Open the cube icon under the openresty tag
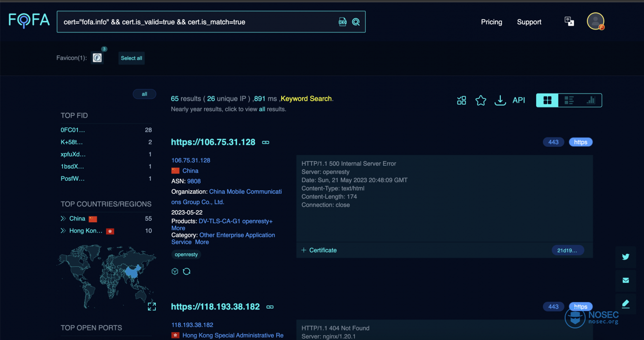Image resolution: width=644 pixels, height=340 pixels. [x=175, y=271]
